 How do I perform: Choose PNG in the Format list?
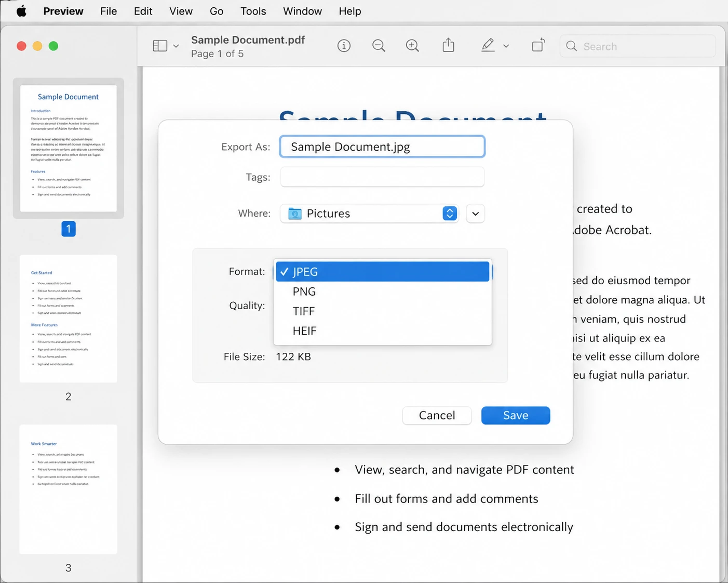click(383, 291)
